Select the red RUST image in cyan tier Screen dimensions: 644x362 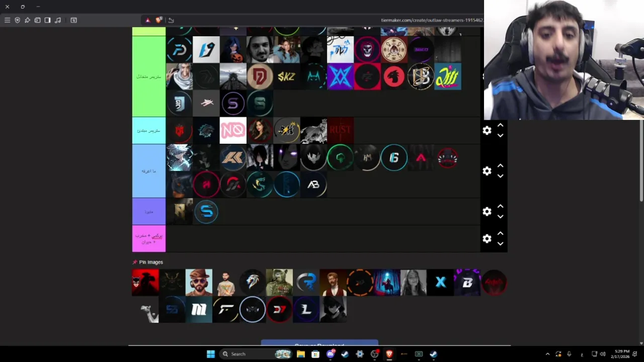click(341, 130)
